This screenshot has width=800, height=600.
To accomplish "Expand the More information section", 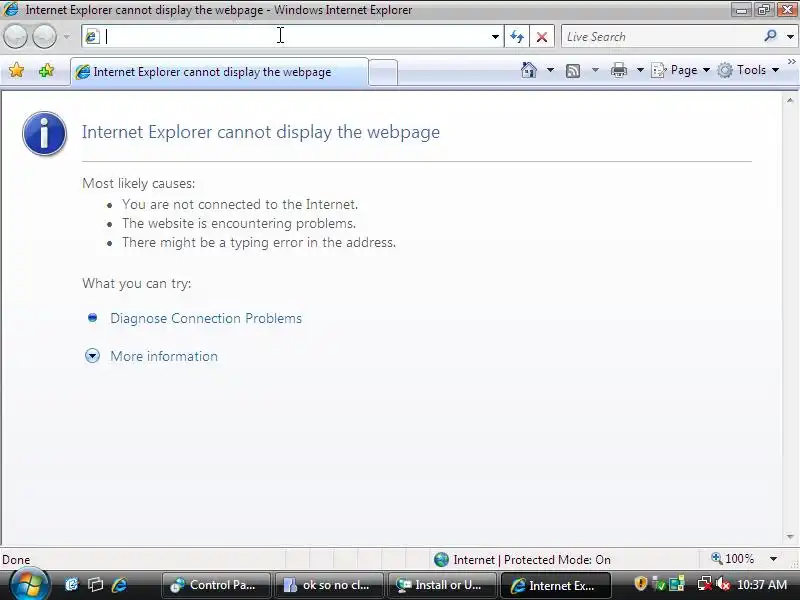I will click(x=164, y=356).
